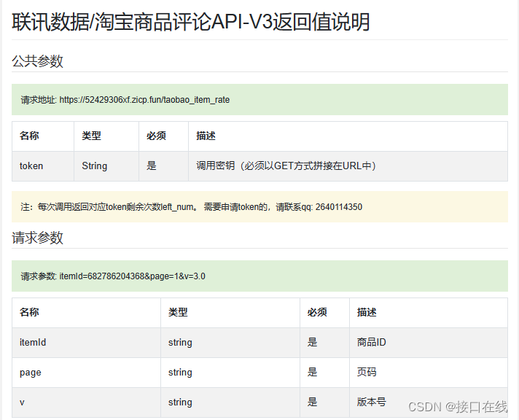The width and height of the screenshot is (519, 420).
Task: Click the request URL https://52429306xf.zicp.fun/taobao_item_rate
Action: pyautogui.click(x=144, y=100)
